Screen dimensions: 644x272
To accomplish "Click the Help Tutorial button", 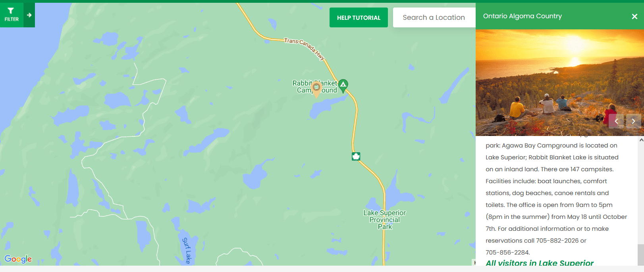I will (x=359, y=17).
